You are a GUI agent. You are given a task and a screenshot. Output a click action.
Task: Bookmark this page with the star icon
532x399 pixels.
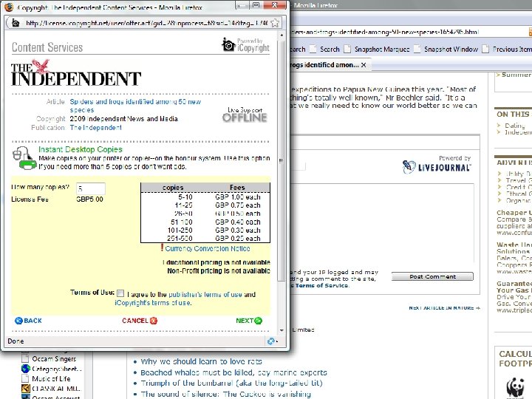(x=275, y=23)
